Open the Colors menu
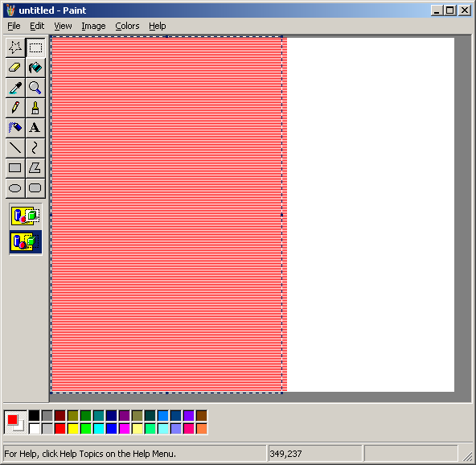The width and height of the screenshot is (476, 465). (127, 26)
